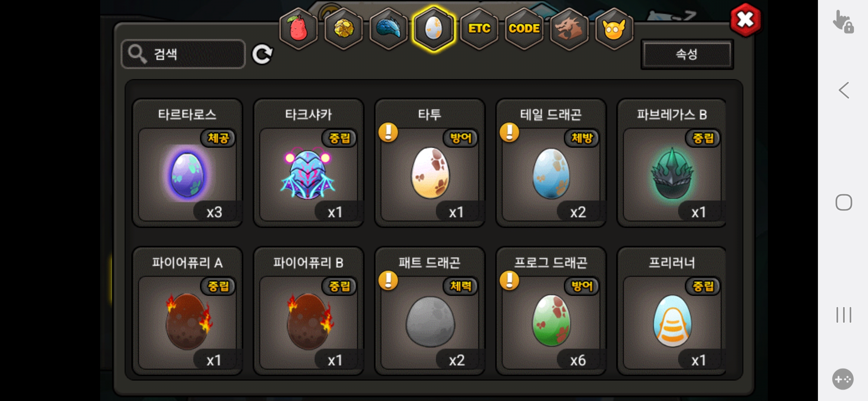Pick the 프리러너 striped blue egg
Screen dimensions: 868x401
672,311
